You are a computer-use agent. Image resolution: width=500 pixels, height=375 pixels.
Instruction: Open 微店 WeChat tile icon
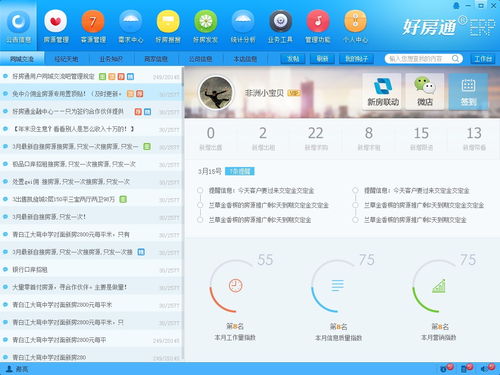click(425, 91)
